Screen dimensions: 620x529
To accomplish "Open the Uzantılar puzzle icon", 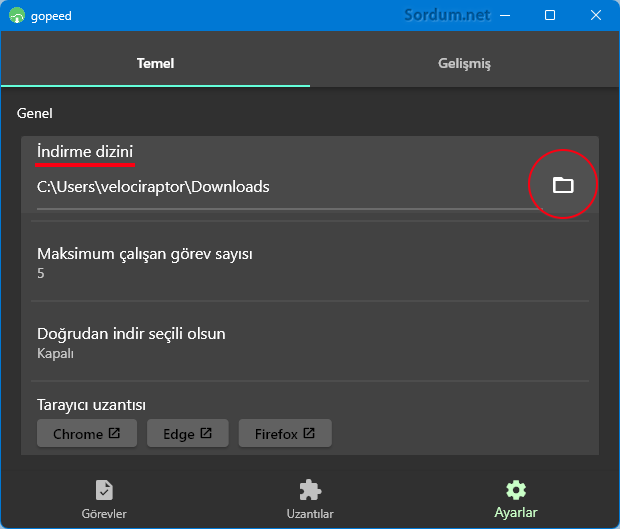I will (x=310, y=490).
